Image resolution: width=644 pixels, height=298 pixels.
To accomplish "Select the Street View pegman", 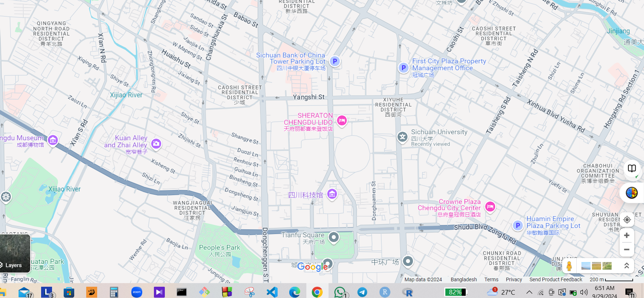I will [x=569, y=266].
